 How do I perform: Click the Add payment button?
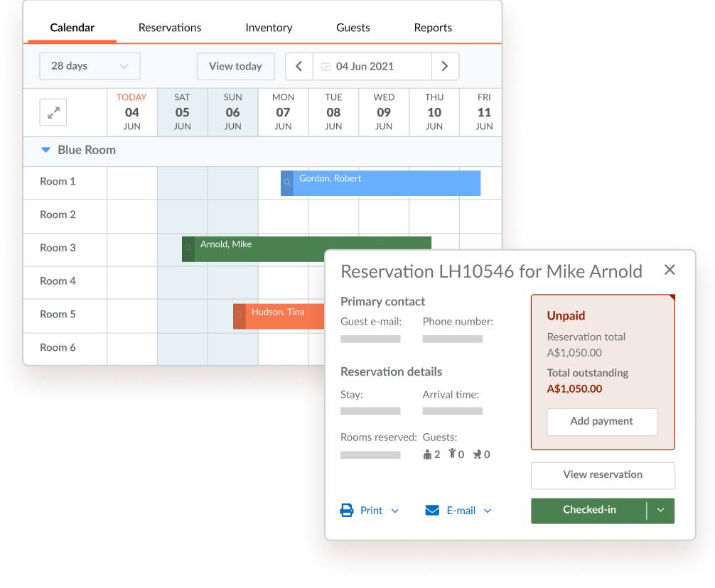point(601,421)
